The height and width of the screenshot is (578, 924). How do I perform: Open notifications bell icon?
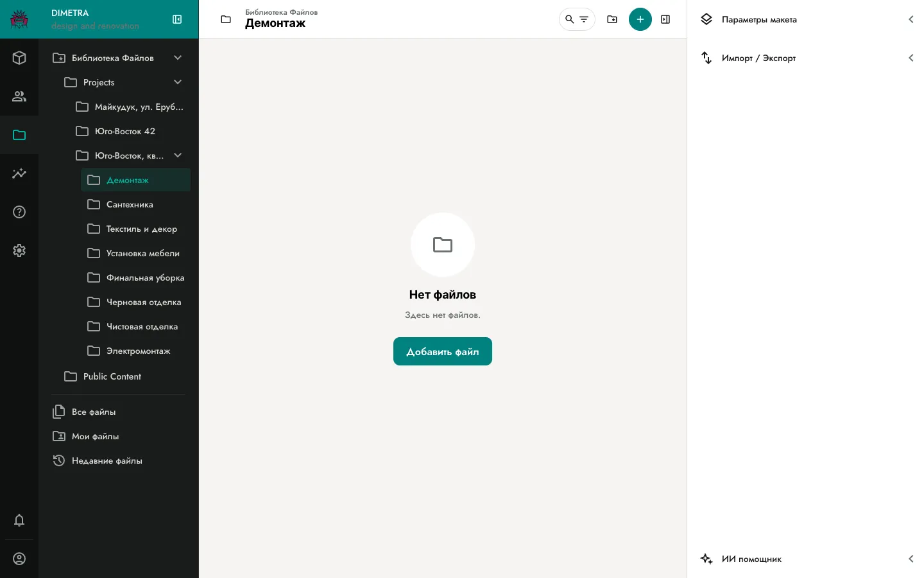(19, 520)
